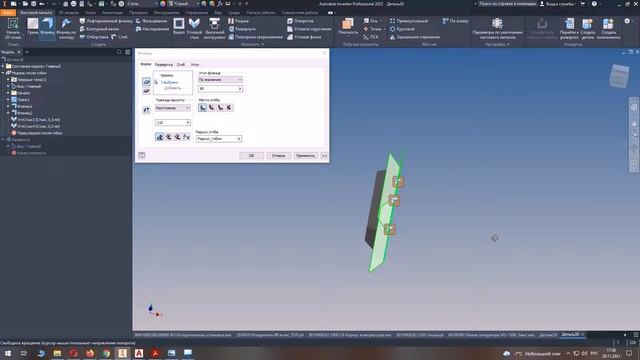Screen dimensions: 640x360
Task: Expand the Твердые тела tree node
Action: coord(8,80)
